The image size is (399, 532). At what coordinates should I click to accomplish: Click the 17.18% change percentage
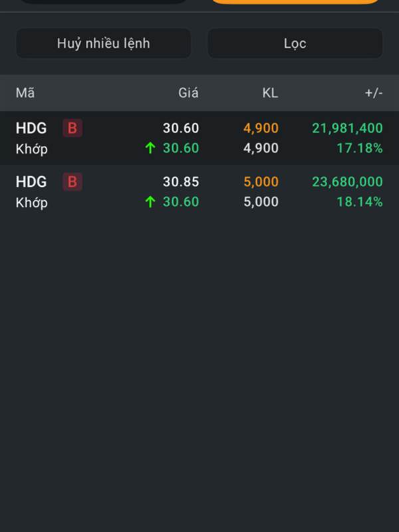(359, 148)
